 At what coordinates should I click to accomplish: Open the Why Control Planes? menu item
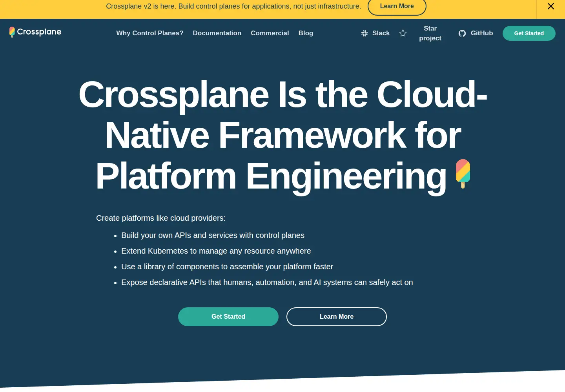[150, 33]
